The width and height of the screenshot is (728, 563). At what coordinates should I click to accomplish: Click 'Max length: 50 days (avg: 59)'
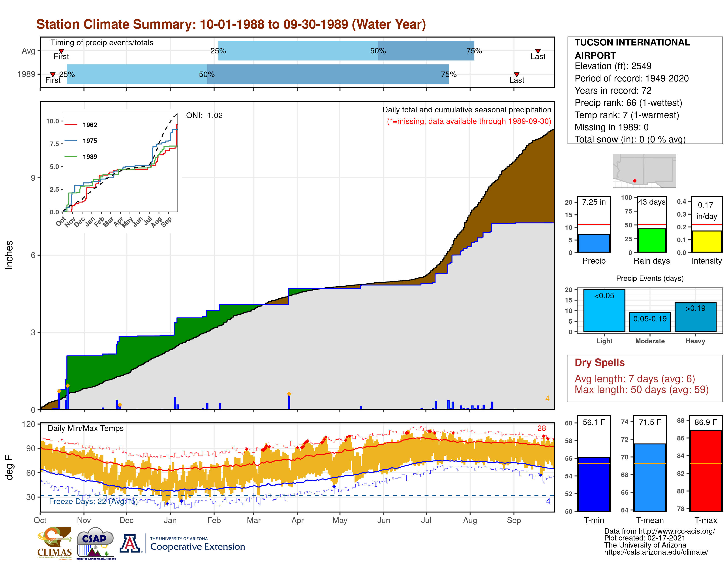641,389
